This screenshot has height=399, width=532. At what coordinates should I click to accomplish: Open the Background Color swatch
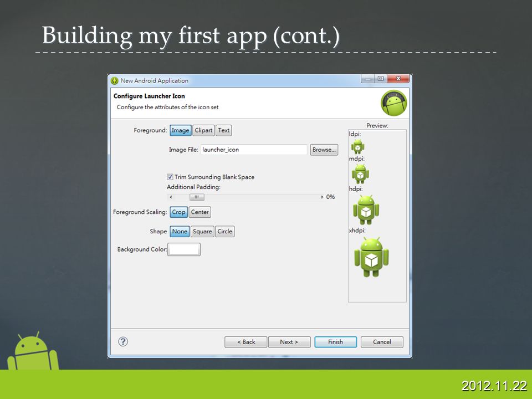(x=184, y=249)
